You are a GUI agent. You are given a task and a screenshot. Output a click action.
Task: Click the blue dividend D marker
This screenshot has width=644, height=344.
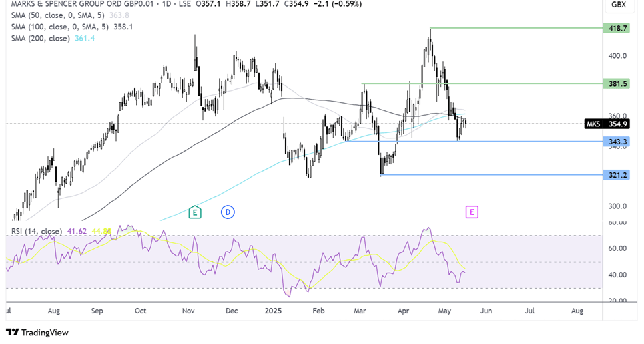point(228,212)
